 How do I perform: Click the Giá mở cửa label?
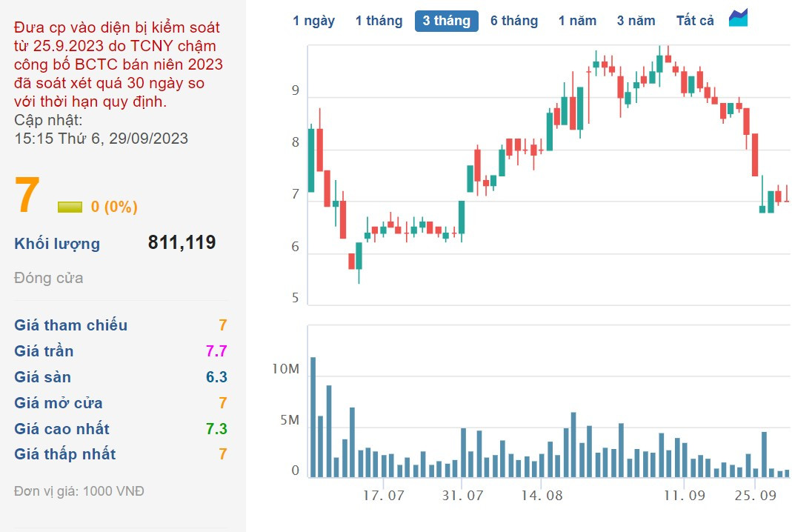(x=59, y=403)
